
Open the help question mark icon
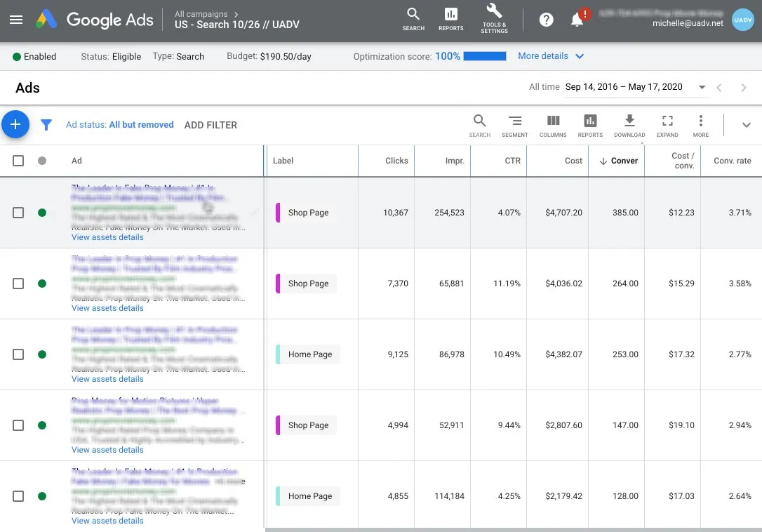546,20
